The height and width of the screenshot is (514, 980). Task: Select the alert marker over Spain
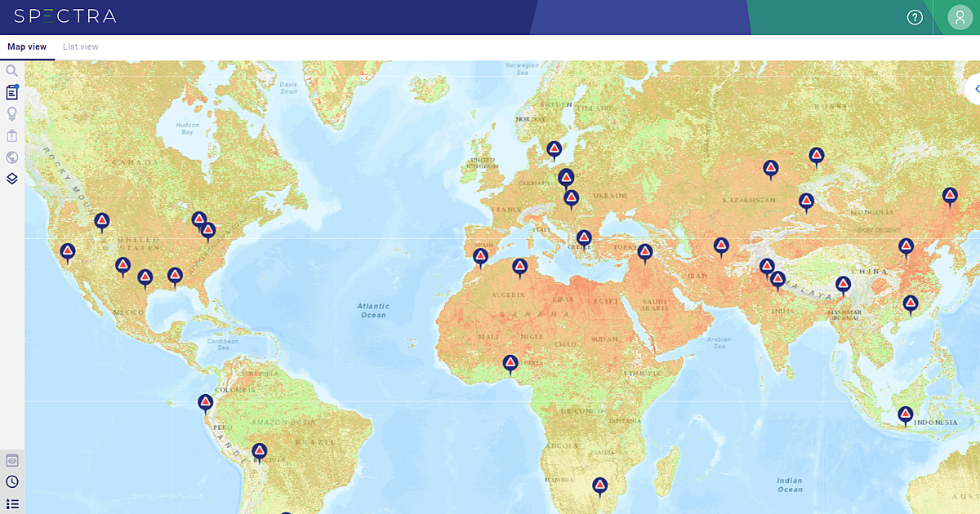click(480, 255)
